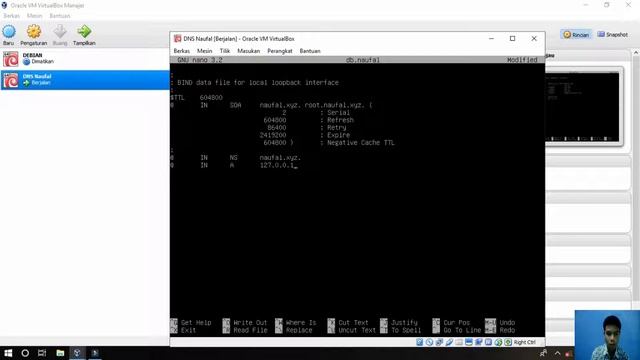The image size is (640, 360).
Task: Open Berkas menu in VirtualBox Manager
Action: coord(11,16)
